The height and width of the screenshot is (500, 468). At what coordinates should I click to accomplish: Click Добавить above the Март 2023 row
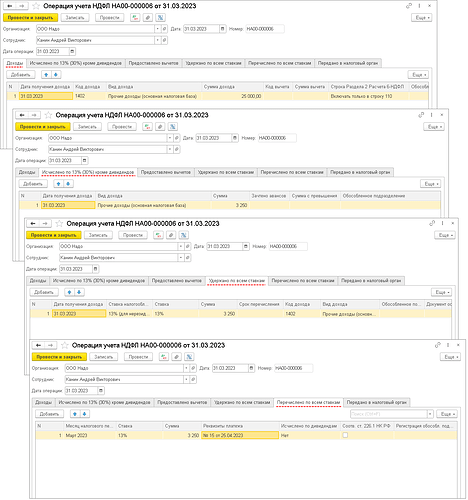pyautogui.click(x=49, y=414)
